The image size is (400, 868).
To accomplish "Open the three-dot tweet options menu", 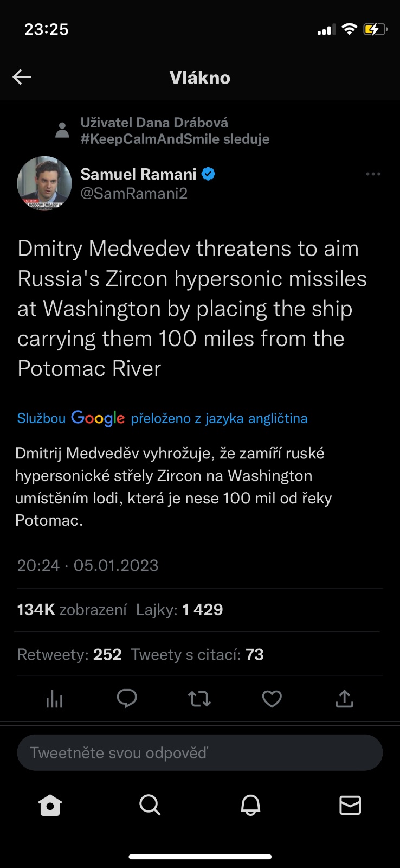I will (x=373, y=174).
